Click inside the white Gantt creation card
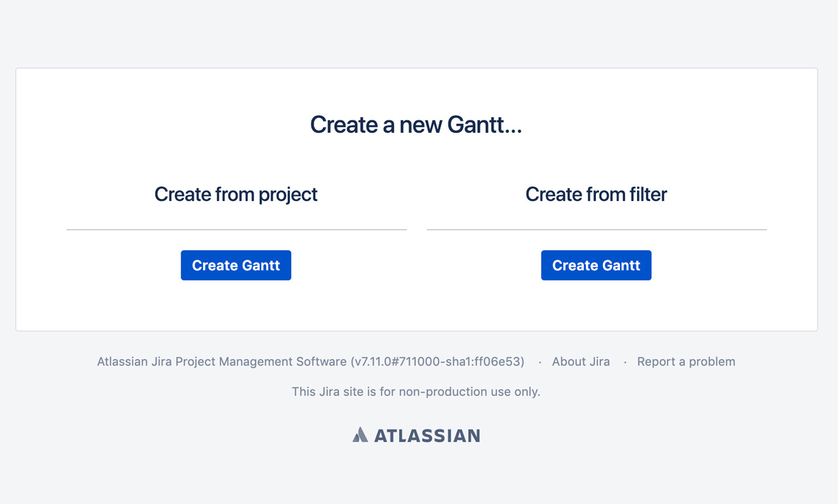838x504 pixels. (416, 308)
